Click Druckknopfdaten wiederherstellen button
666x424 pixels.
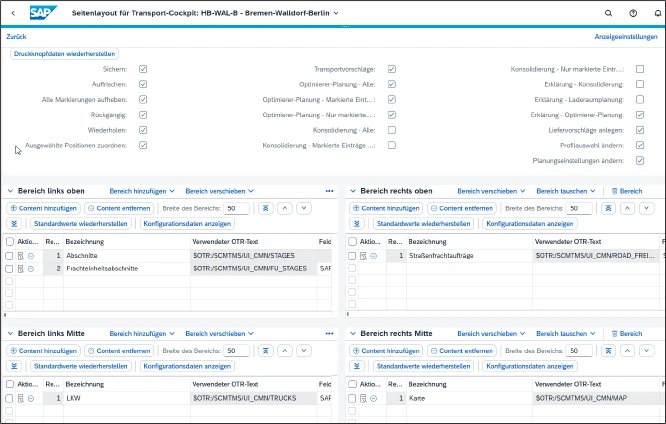pos(65,54)
